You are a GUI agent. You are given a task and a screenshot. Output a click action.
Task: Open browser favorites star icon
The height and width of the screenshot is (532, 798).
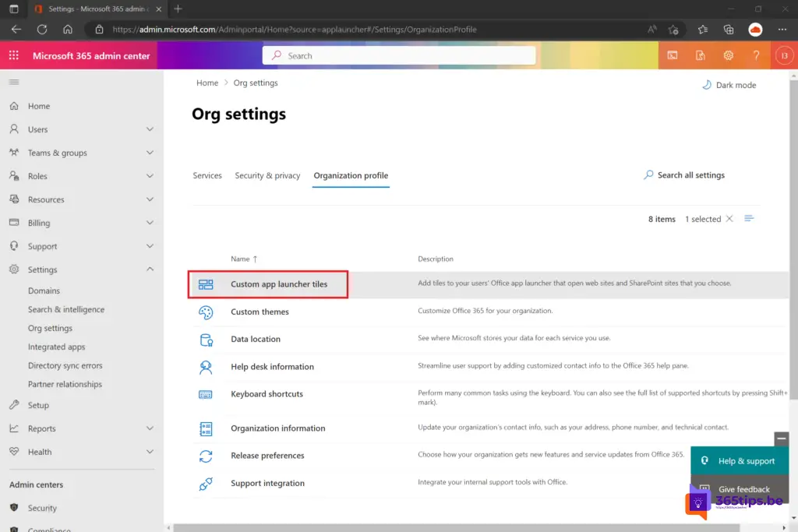(703, 30)
